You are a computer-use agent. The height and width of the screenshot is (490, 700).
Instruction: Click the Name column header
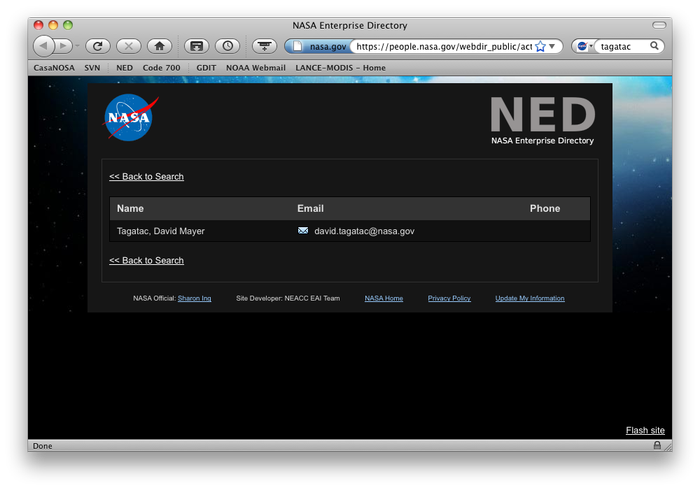click(130, 209)
